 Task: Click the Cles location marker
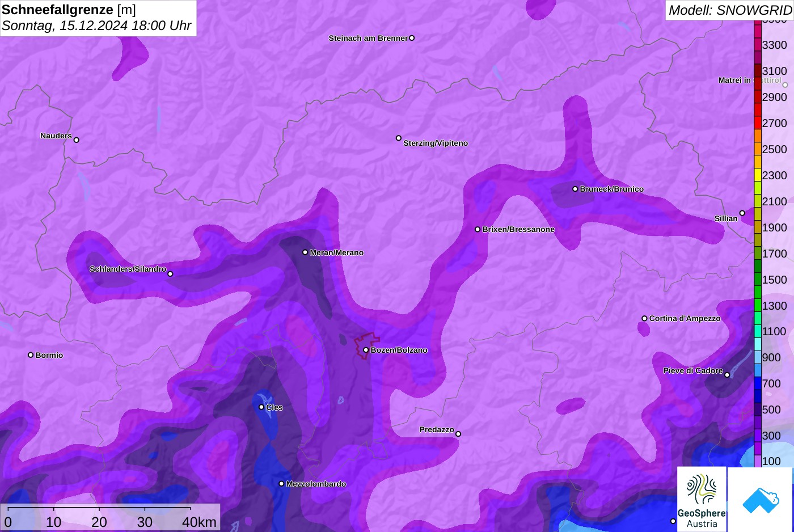coord(261,407)
